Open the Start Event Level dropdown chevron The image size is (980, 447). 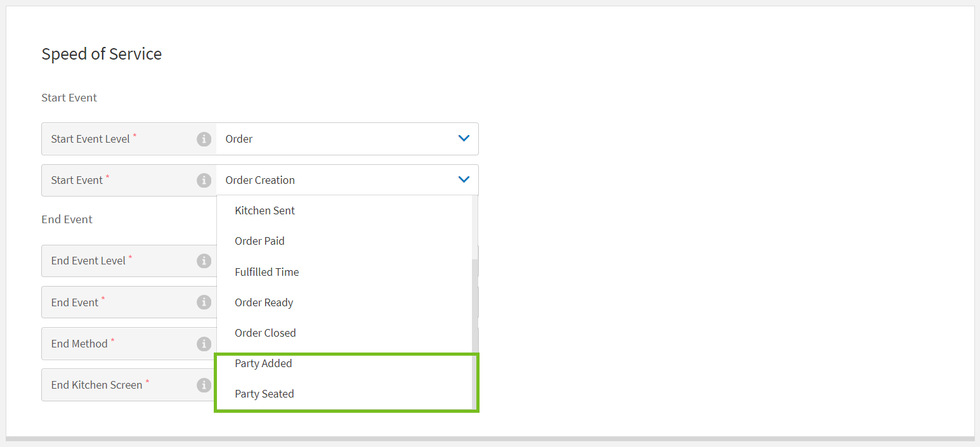click(x=464, y=138)
